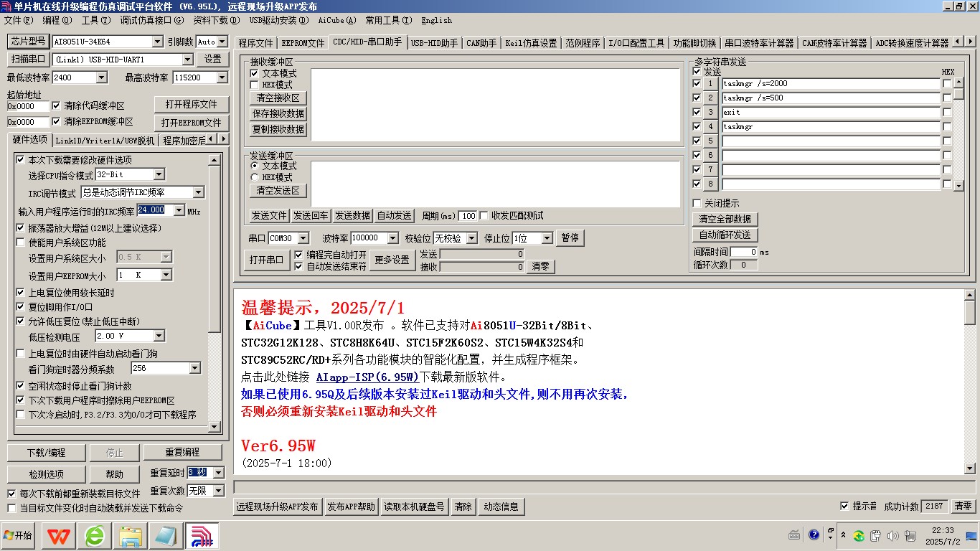Toggle 编程完自动打开 checkbox

(x=299, y=255)
